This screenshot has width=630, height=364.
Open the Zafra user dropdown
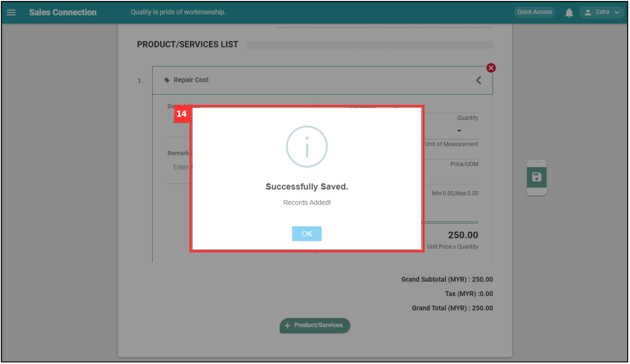pyautogui.click(x=601, y=12)
